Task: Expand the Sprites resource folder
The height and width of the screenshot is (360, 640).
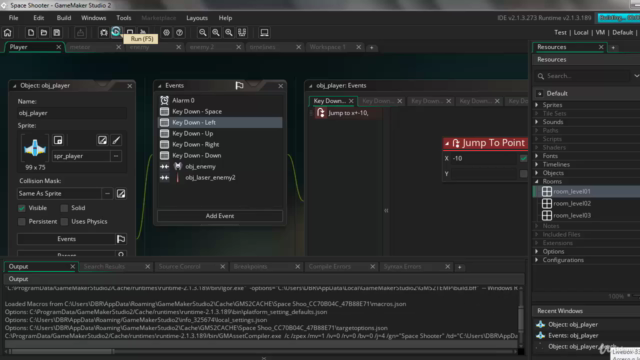Action: tap(537, 105)
